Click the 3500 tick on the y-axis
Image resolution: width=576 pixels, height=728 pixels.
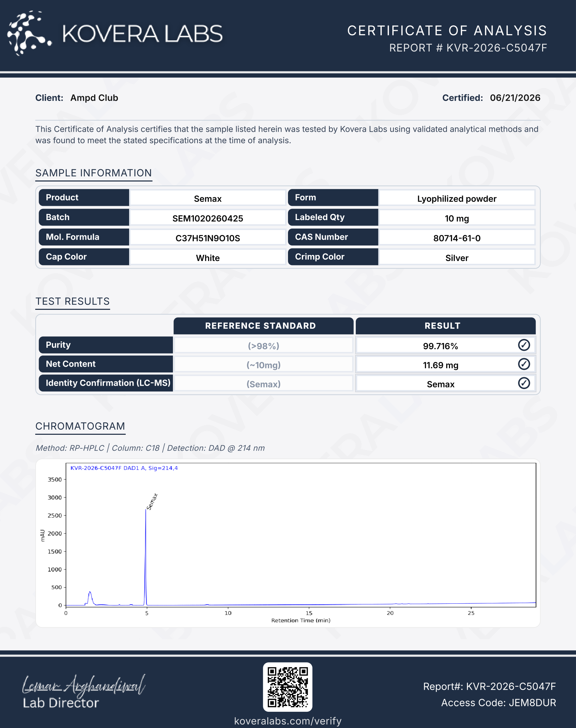pos(55,479)
